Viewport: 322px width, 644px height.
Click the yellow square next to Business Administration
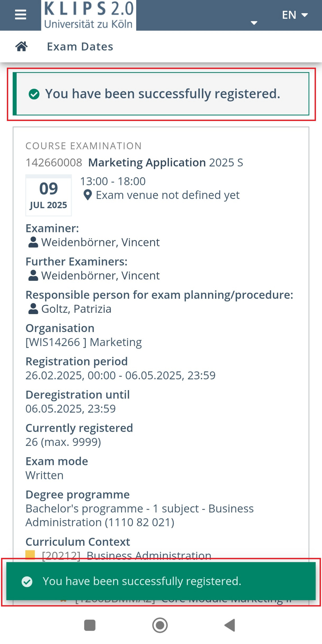point(30,555)
